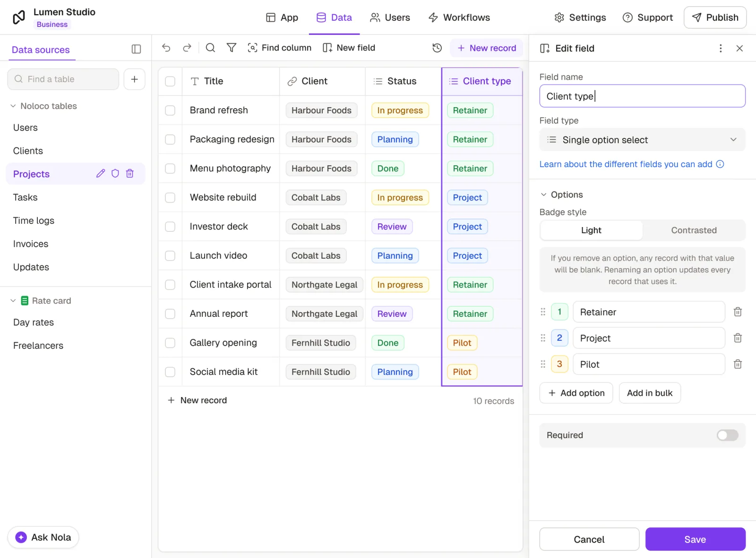Open the Field type dropdown
The height and width of the screenshot is (558, 756).
pyautogui.click(x=642, y=140)
